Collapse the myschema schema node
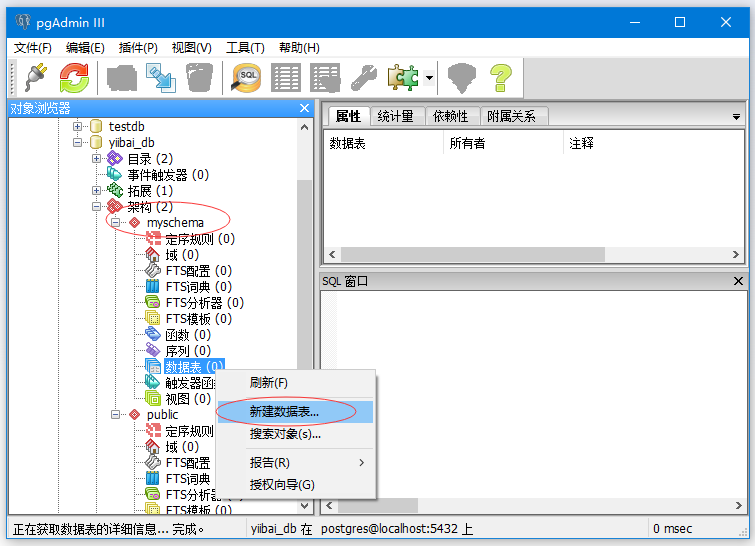 coord(116,222)
